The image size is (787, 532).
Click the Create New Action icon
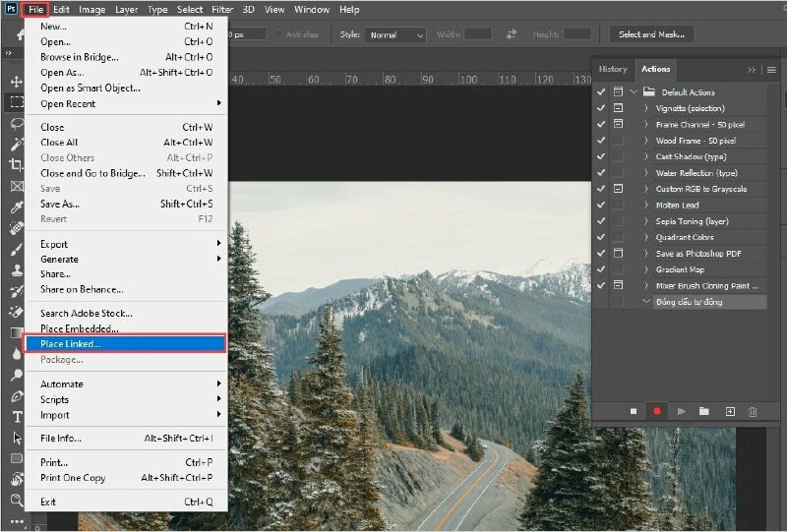pyautogui.click(x=729, y=411)
